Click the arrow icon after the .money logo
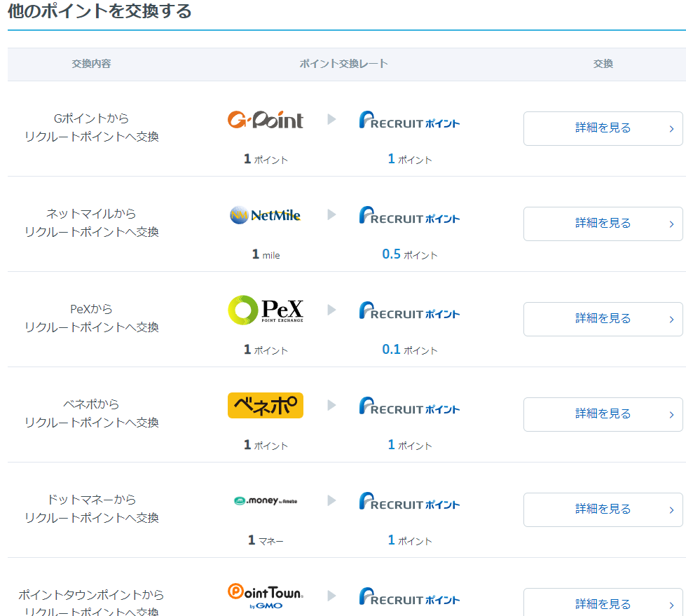Viewport: 686px width, 616px height. (331, 500)
